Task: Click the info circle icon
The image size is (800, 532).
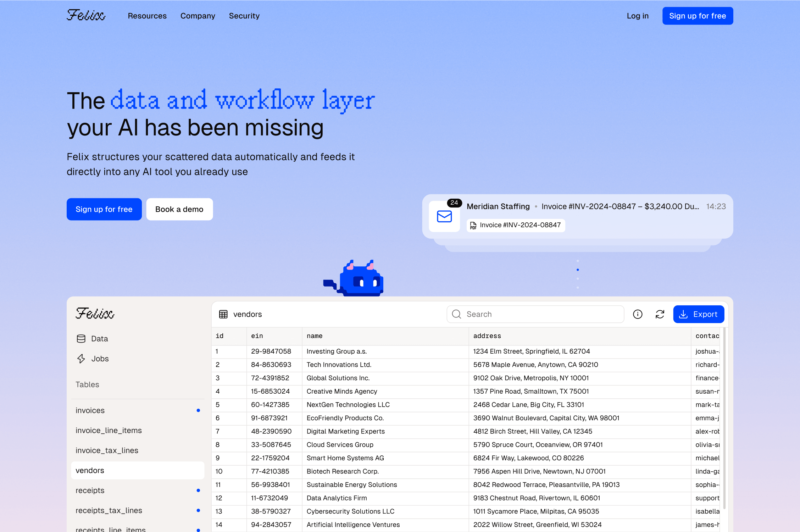Action: [x=638, y=314]
